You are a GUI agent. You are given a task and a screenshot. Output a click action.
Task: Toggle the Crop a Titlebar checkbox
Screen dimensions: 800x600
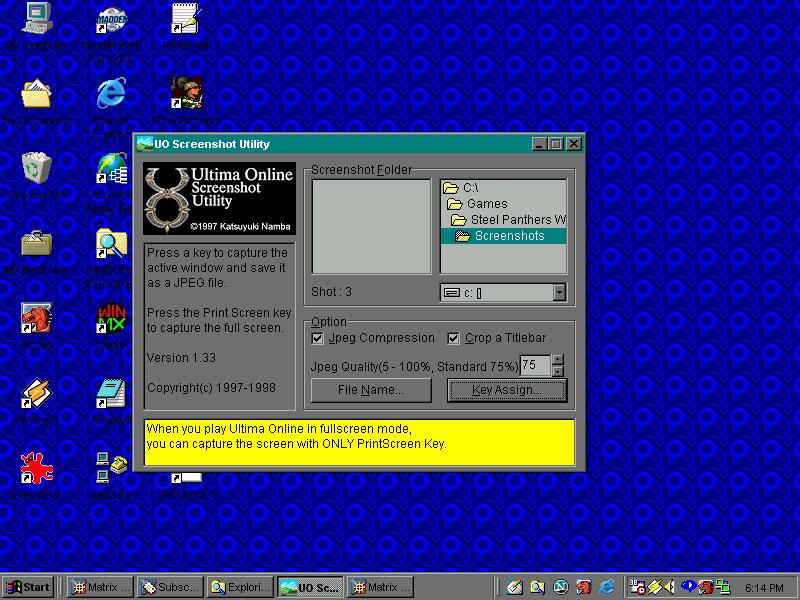point(453,338)
